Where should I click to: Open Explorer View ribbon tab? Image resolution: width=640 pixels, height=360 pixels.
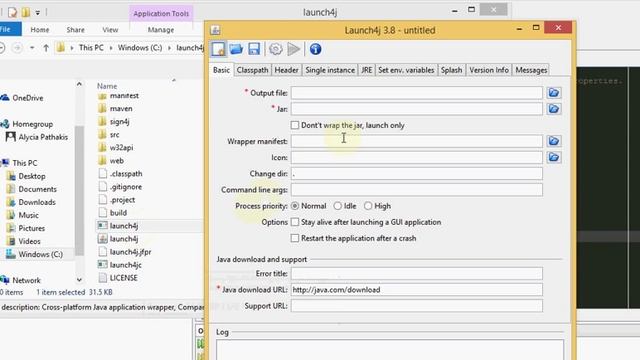[x=110, y=30]
